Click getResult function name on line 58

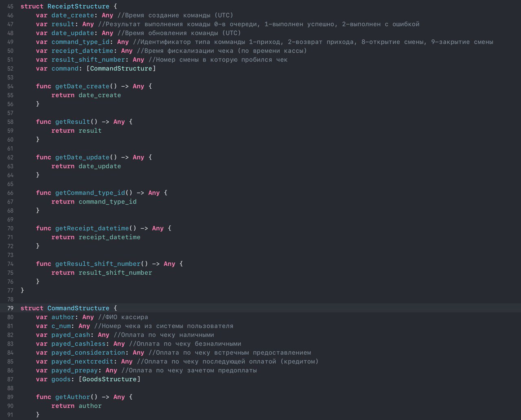tap(72, 122)
